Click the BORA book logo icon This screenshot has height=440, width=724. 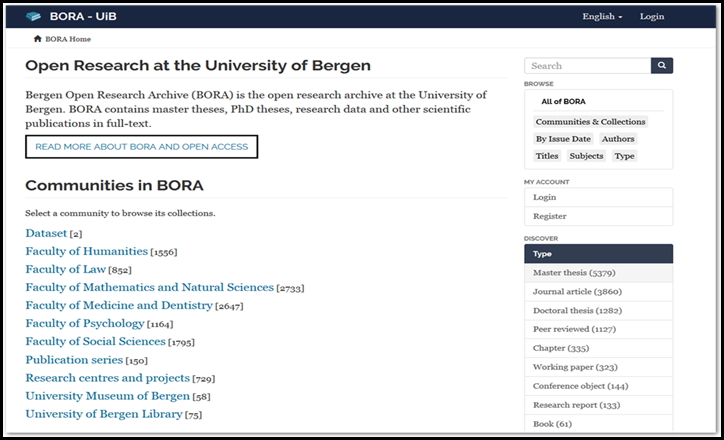tap(33, 17)
